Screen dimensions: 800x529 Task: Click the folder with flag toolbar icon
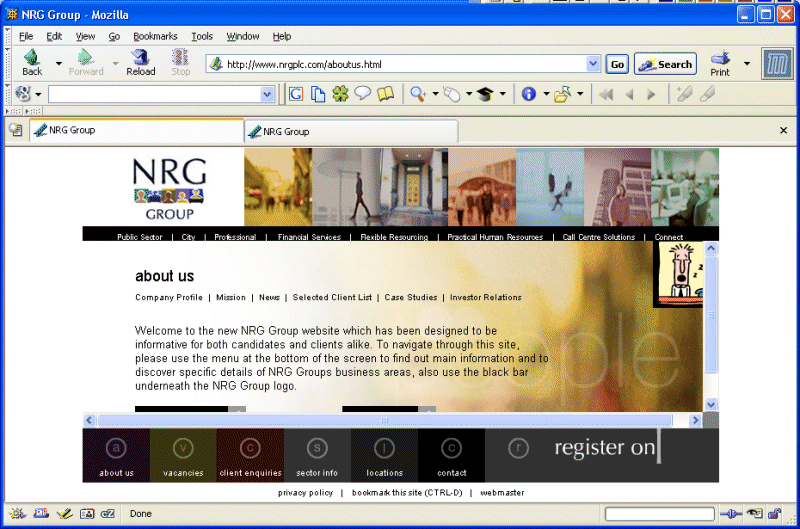click(562, 94)
